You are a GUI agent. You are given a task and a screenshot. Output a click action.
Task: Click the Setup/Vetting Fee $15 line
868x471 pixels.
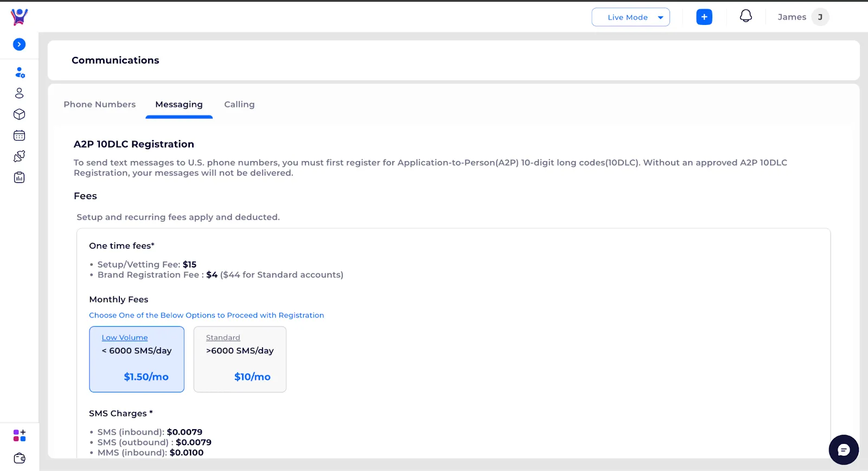pos(146,264)
